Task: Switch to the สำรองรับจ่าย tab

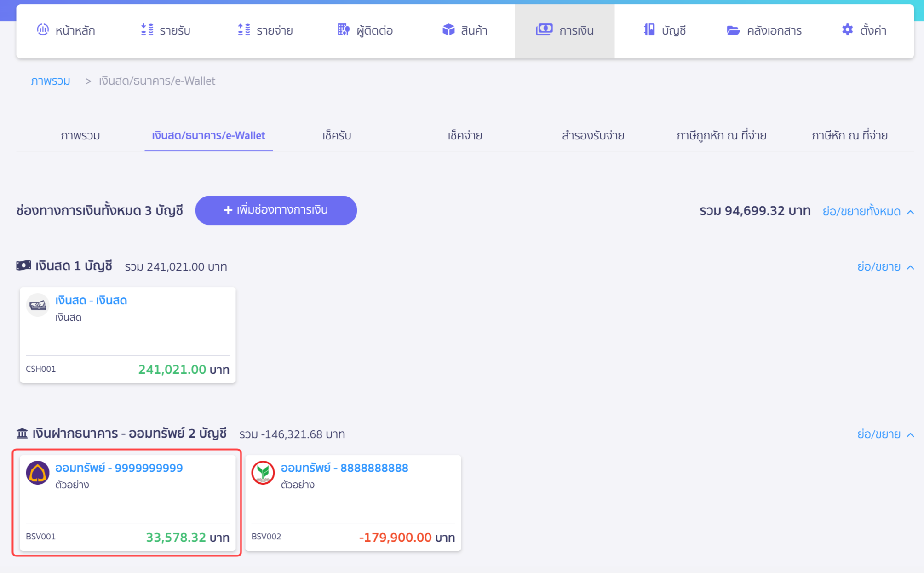Action: 593,136
